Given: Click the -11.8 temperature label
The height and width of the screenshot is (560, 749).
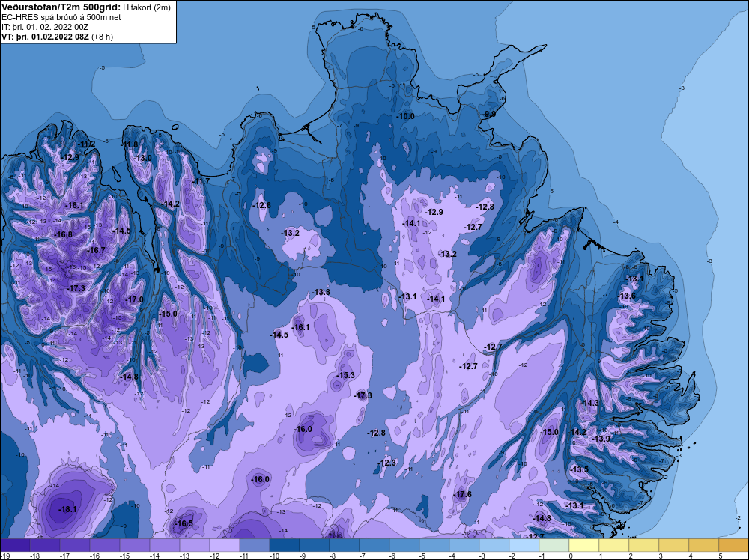Looking at the screenshot, I should (x=129, y=144).
